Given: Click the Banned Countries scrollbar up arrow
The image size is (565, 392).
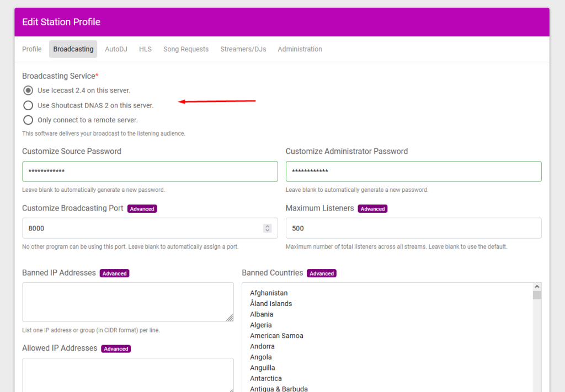Looking at the screenshot, I should click(x=537, y=287).
